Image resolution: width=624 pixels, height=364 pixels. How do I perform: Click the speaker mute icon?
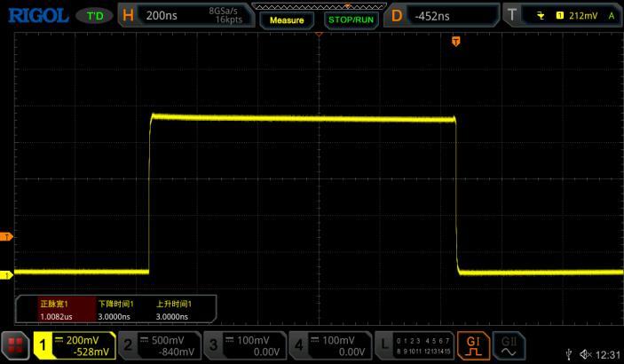tap(585, 353)
